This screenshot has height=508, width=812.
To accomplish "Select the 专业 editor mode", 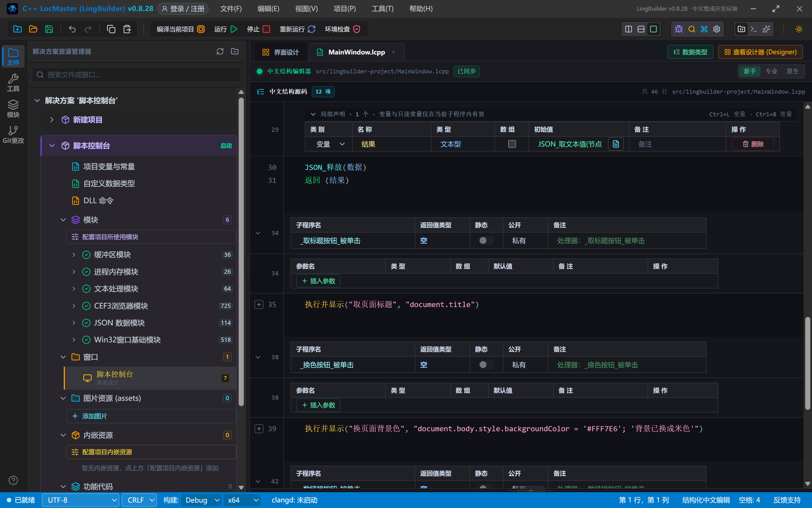I will tap(771, 71).
